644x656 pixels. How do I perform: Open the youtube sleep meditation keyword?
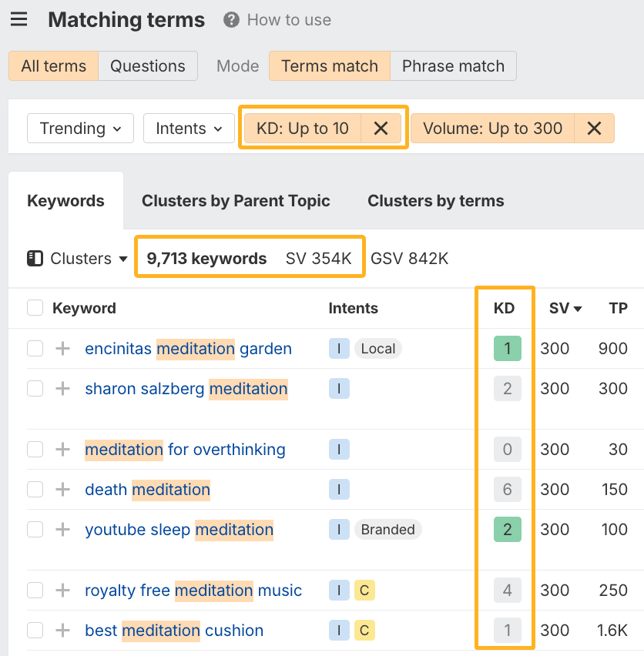179,530
